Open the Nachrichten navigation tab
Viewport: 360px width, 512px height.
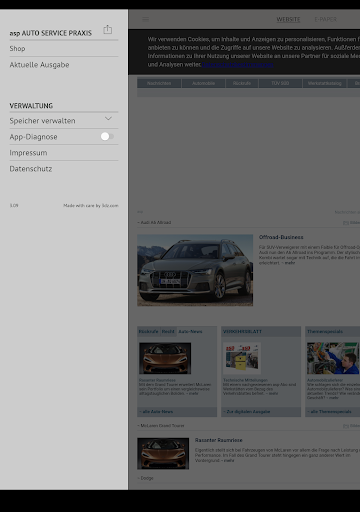pyautogui.click(x=159, y=83)
